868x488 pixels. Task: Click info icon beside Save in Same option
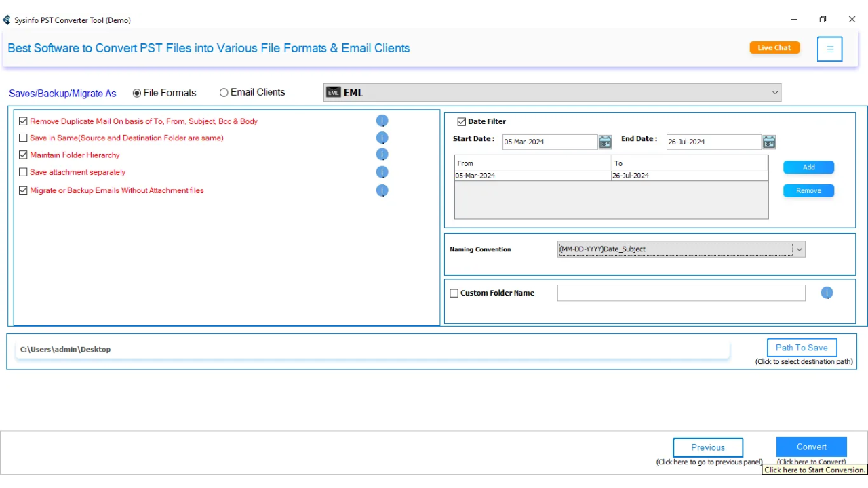tap(382, 138)
